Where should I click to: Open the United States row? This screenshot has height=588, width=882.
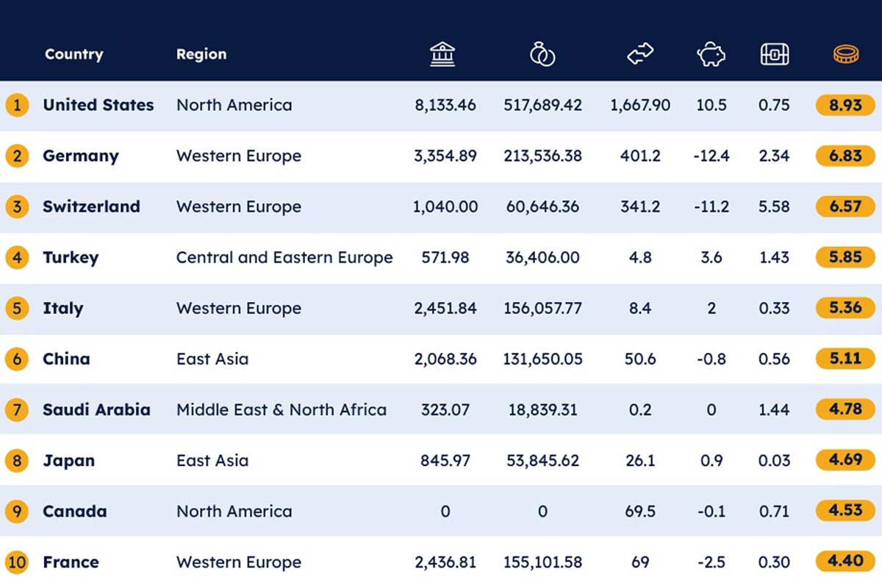[x=441, y=105]
